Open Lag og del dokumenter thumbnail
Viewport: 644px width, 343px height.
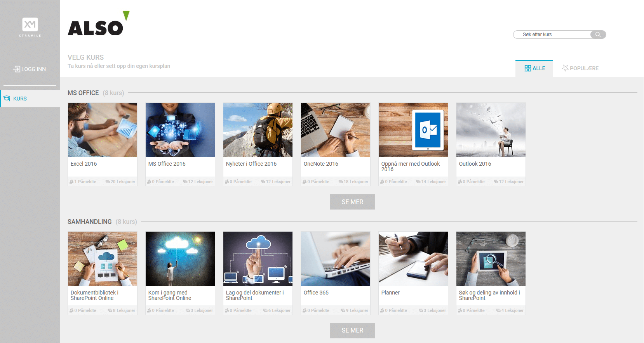(258, 259)
